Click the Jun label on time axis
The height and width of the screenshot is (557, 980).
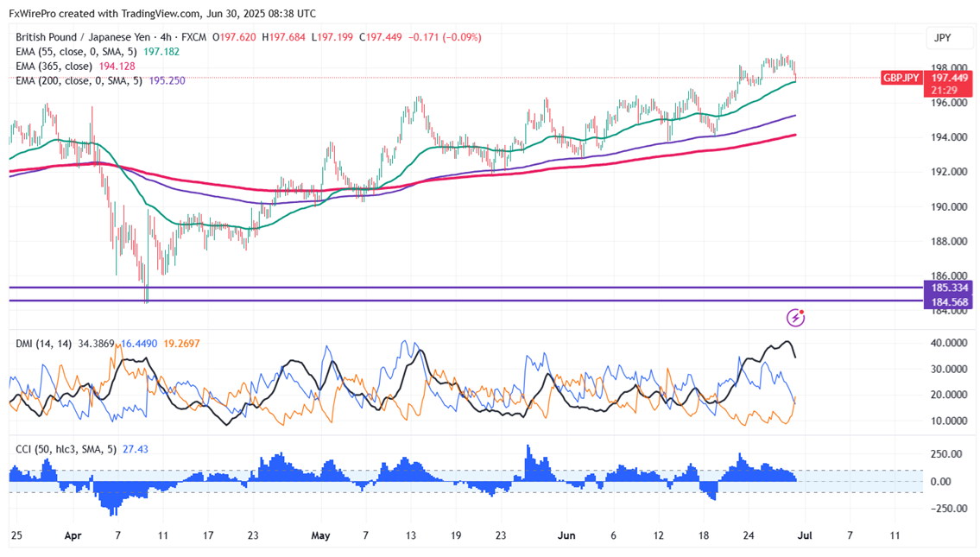(x=566, y=535)
